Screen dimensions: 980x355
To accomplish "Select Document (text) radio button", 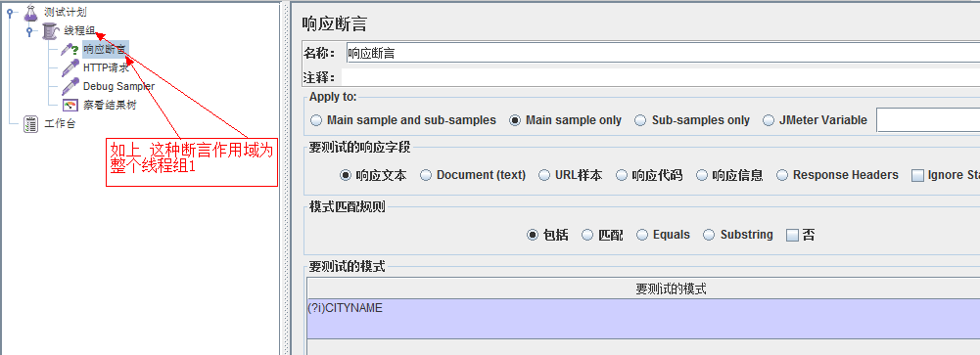I will (x=473, y=175).
